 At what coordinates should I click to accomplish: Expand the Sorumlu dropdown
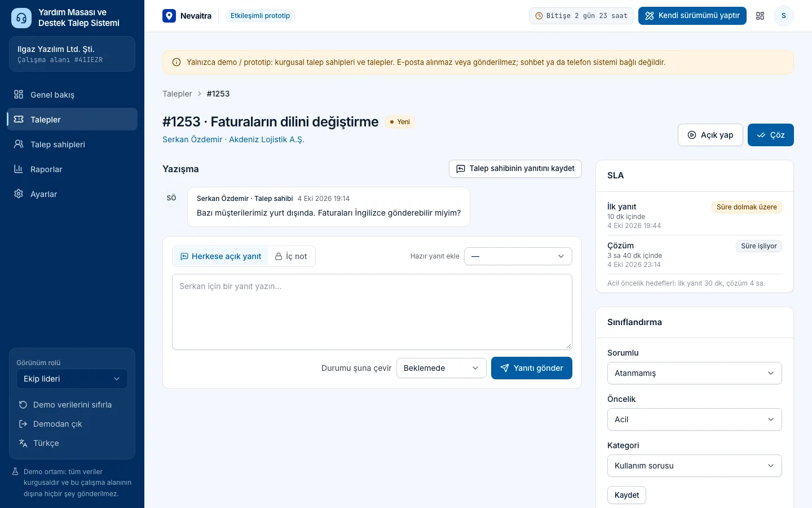[x=695, y=373]
